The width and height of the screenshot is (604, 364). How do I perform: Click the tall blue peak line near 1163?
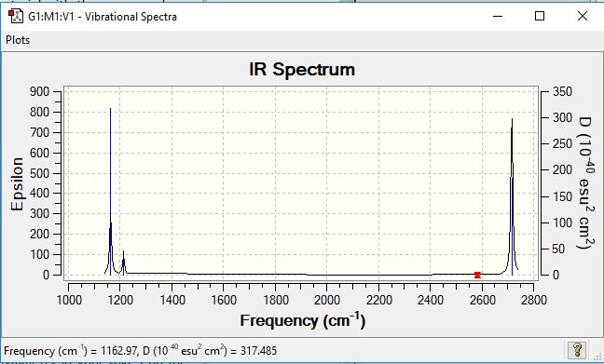point(110,192)
